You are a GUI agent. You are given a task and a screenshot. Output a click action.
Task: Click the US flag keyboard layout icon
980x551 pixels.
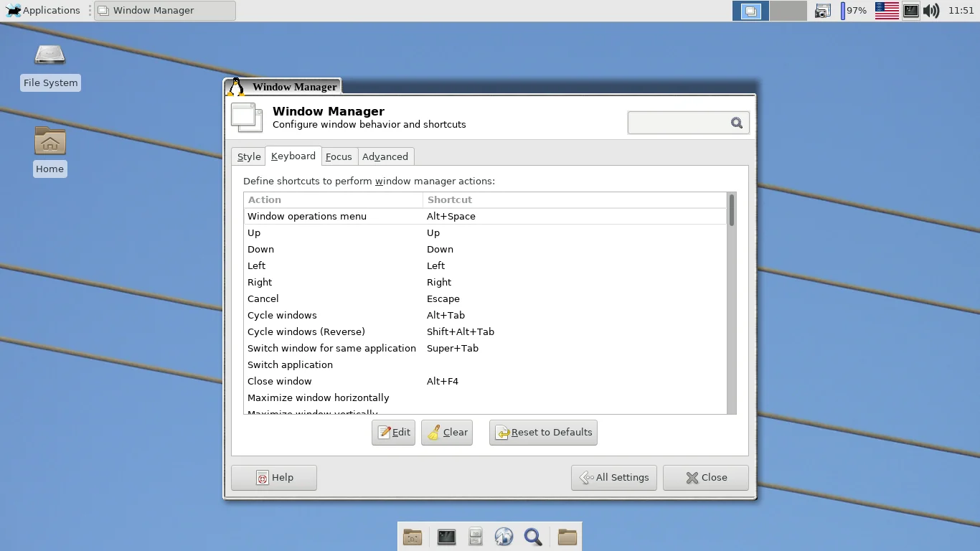pos(887,11)
